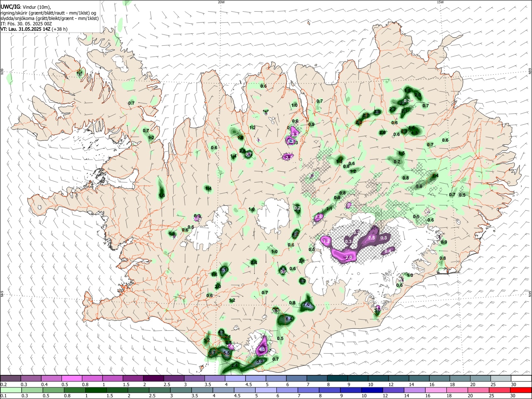
Task: Click the '20W' longitude label
Action: [221, 2]
